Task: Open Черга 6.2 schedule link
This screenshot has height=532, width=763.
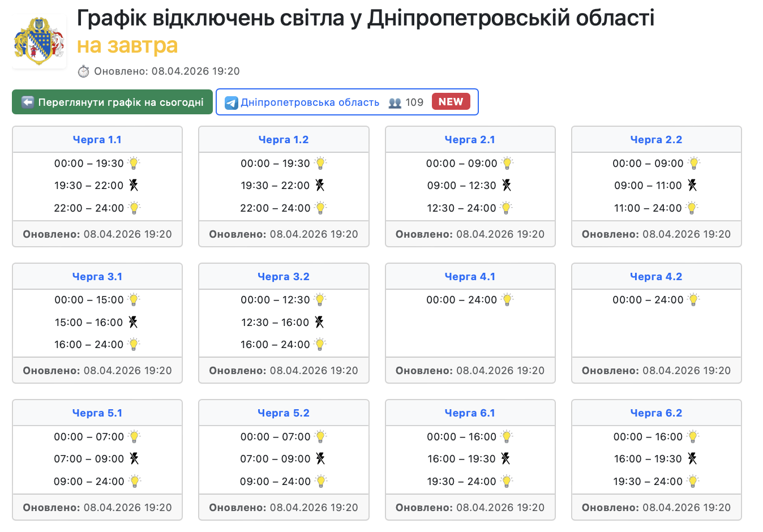Action: (x=656, y=413)
